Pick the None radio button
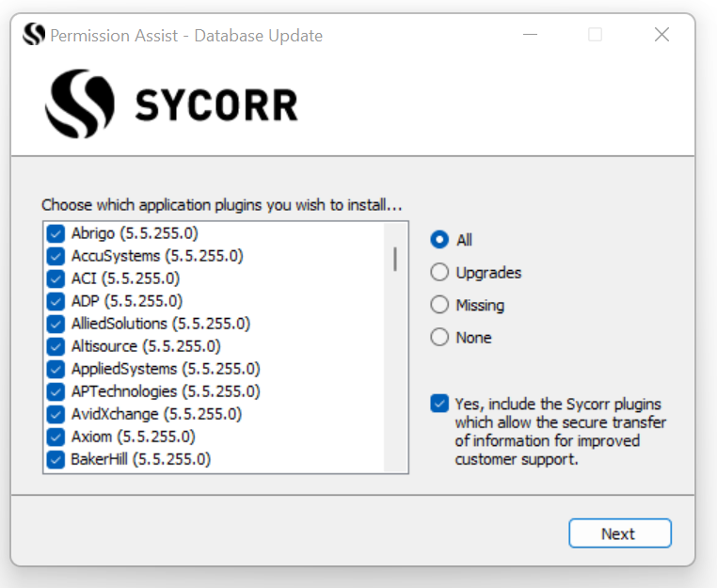Viewport: 717px width, 588px height. (x=439, y=337)
